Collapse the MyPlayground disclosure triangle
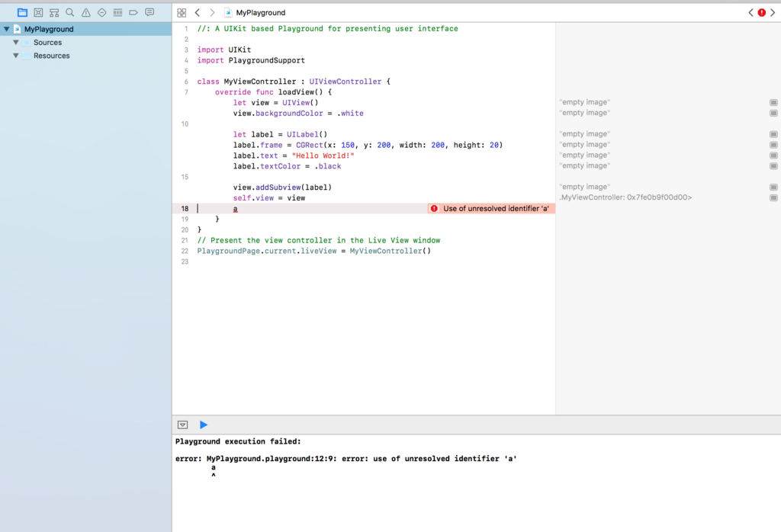Image resolution: width=781 pixels, height=532 pixels. [x=6, y=30]
